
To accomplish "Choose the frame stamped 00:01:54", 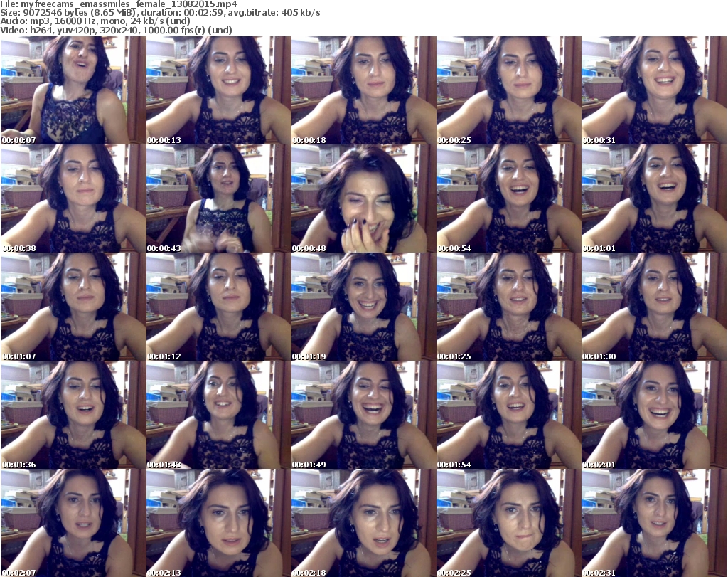I will (x=508, y=414).
